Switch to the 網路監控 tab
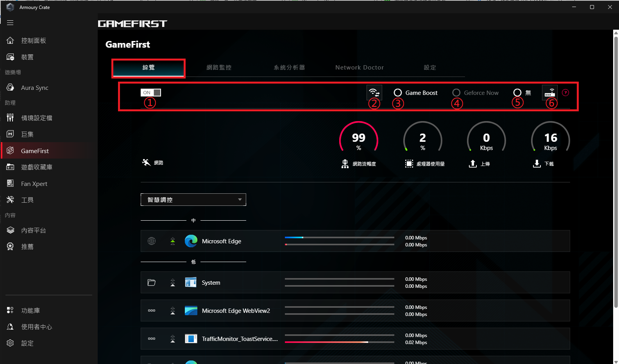The height and width of the screenshot is (364, 619). [219, 68]
